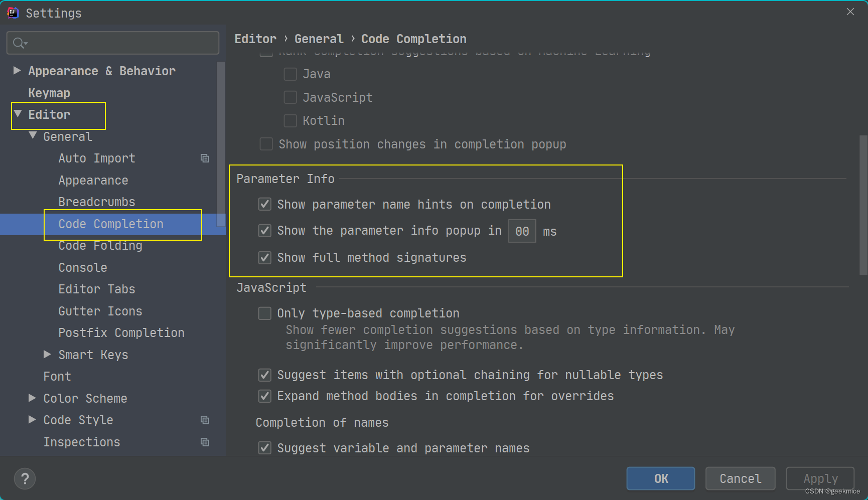Toggle Expand method bodies in completion for overrides
This screenshot has width=868, height=500.
coord(264,396)
